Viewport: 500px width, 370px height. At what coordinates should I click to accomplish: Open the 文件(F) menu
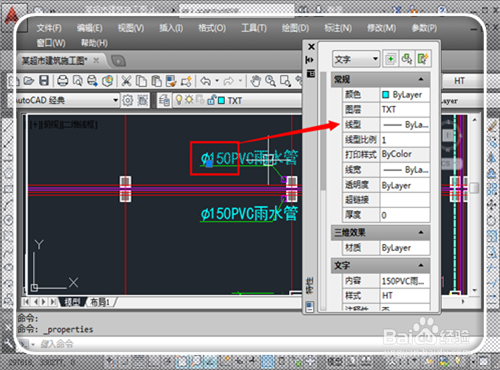[x=49, y=28]
